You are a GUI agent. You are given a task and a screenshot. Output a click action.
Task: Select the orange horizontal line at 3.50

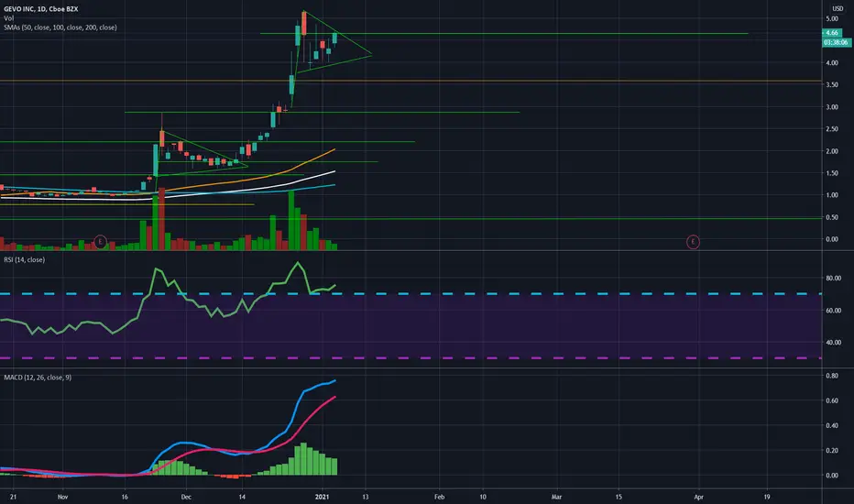(411, 81)
